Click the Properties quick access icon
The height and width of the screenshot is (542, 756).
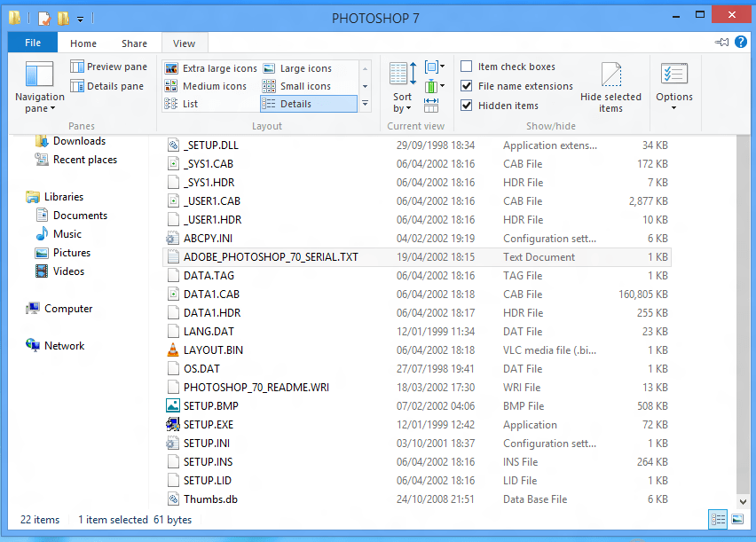43,19
